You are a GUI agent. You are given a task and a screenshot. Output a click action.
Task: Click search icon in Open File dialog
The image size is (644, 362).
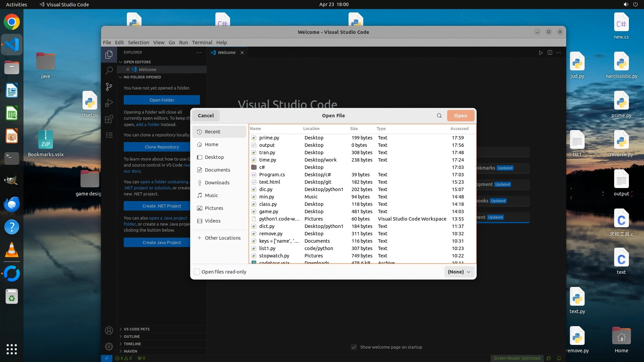point(439,116)
